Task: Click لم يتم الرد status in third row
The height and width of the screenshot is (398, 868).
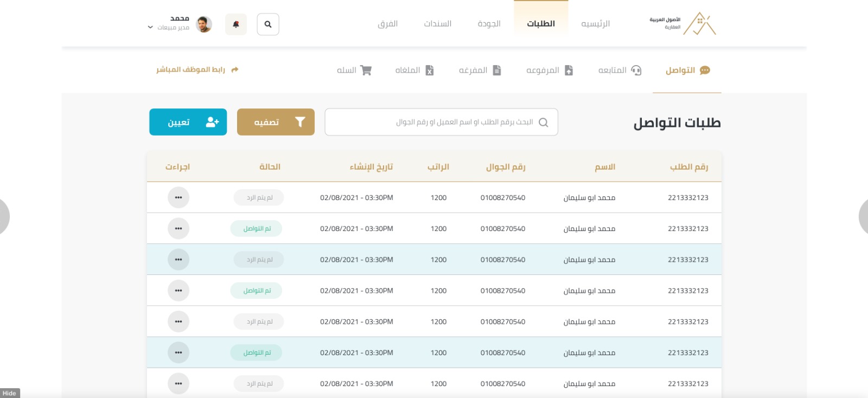Action: pos(259,260)
